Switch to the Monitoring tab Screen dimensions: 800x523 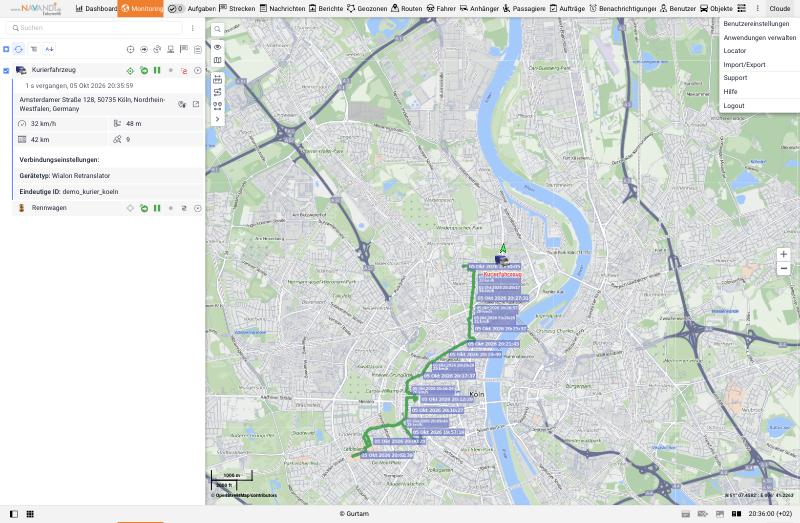[x=141, y=9]
